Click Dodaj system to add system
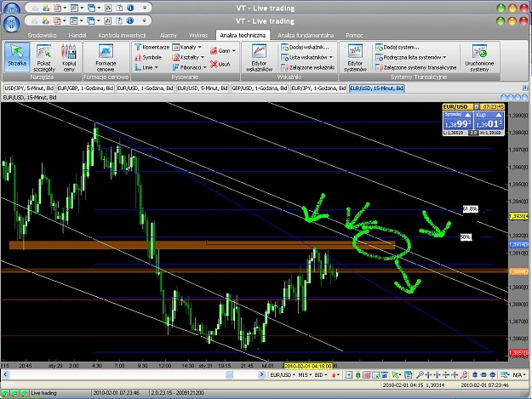This screenshot has width=532, height=399. point(397,47)
